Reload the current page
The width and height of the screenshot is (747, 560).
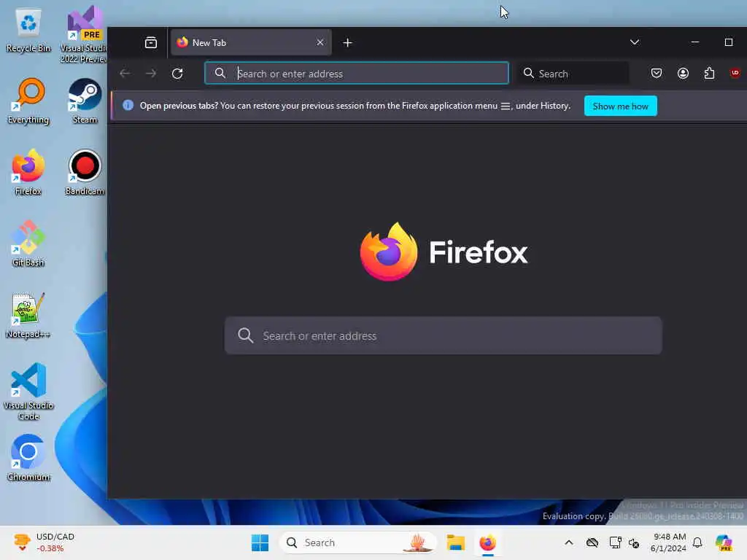coord(177,74)
